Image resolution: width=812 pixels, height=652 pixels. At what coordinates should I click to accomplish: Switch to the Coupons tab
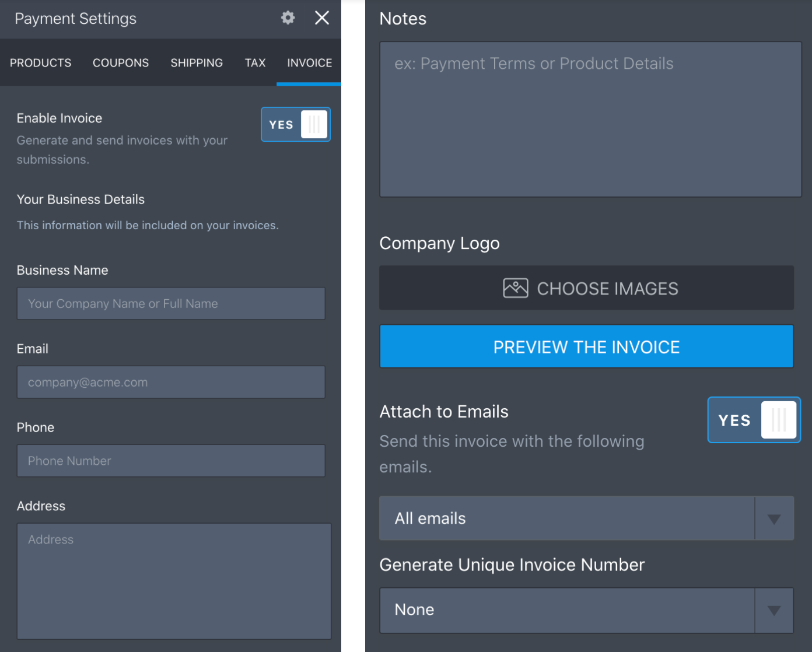[121, 63]
